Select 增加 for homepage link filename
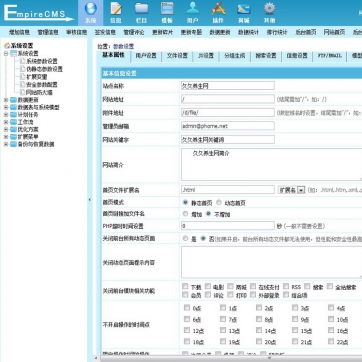 [x=185, y=214]
